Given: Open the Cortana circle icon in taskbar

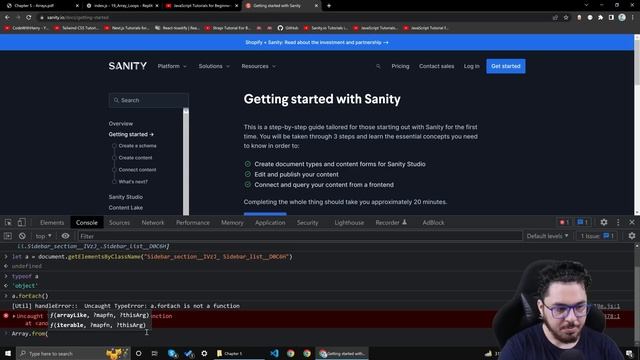Looking at the screenshot, I should [x=138, y=353].
